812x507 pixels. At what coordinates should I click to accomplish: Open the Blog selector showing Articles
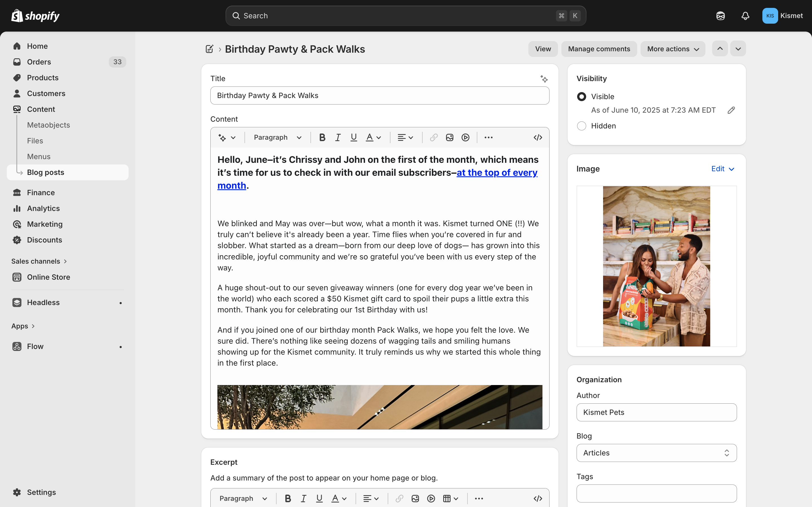click(656, 453)
